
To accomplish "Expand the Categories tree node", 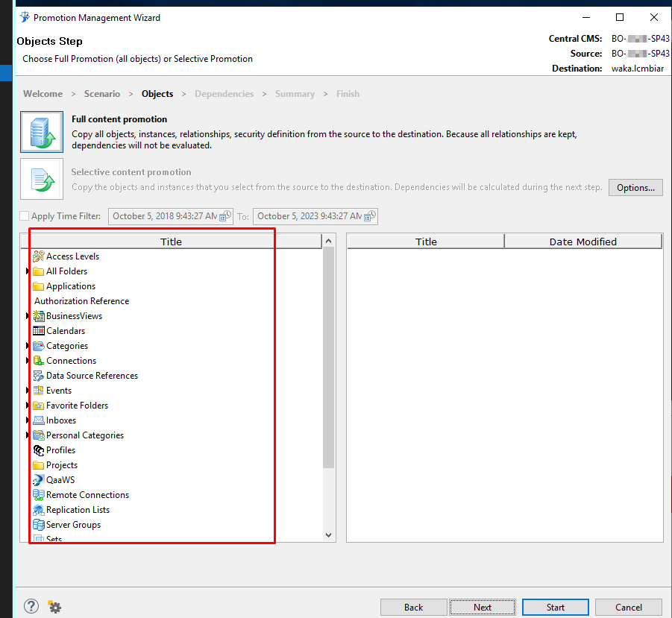I will click(x=28, y=346).
